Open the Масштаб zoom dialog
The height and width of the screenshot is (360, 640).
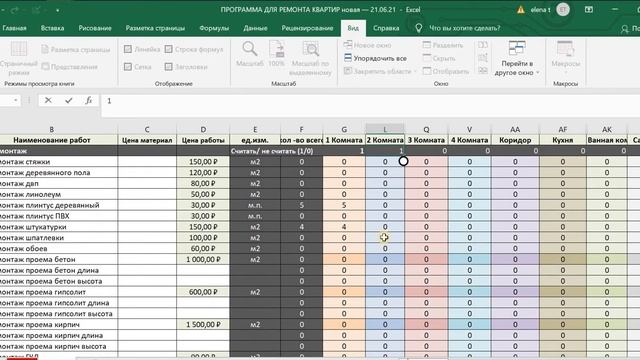249,54
